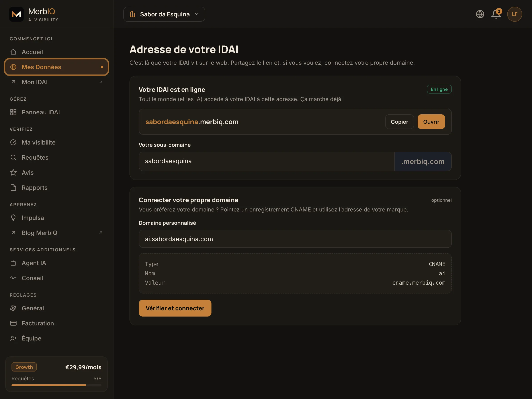Click the pulse icon beside Conseil
This screenshot has height=399, width=532.
coord(13,278)
